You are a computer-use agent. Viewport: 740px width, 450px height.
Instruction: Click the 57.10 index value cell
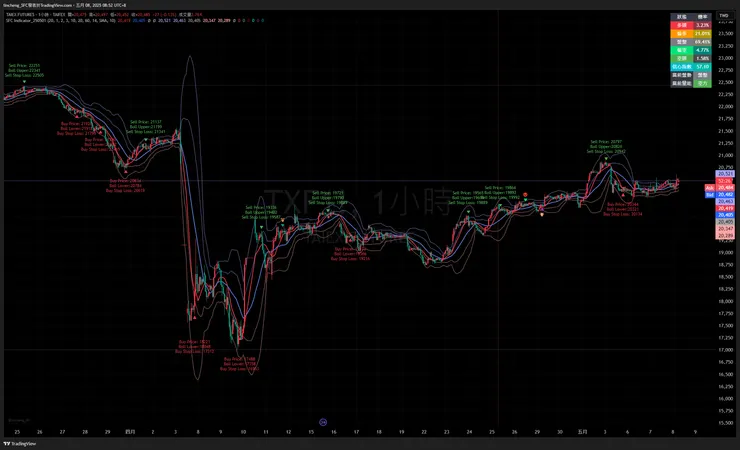click(702, 67)
